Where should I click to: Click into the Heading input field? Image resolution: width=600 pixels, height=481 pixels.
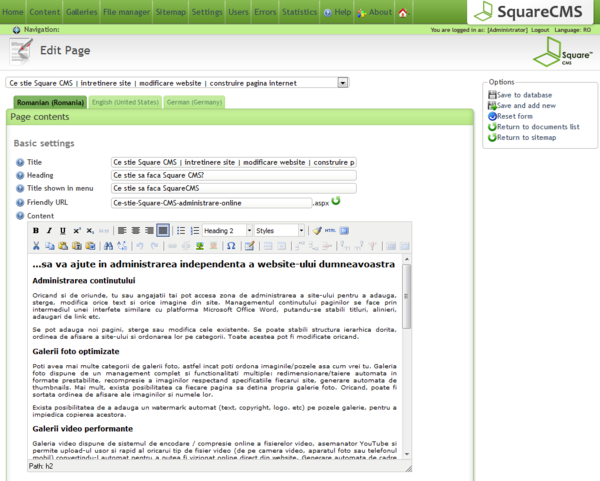(x=233, y=175)
